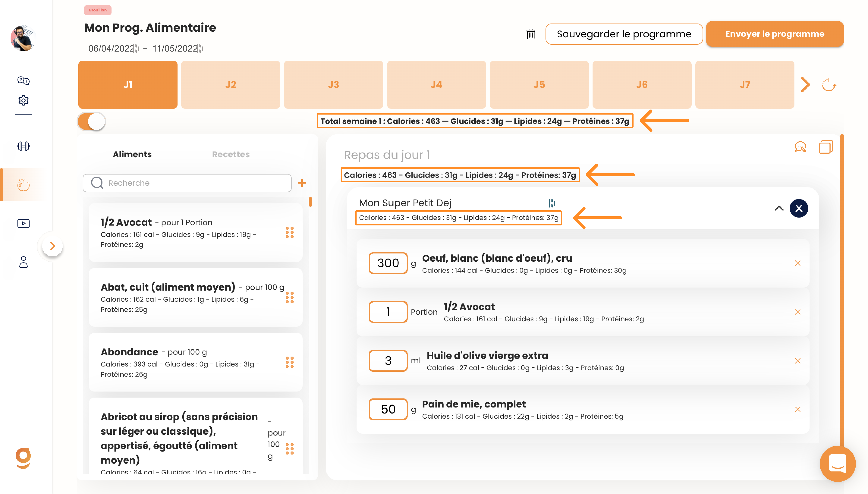The width and height of the screenshot is (868, 494).
Task: Edit the 3 ml quantity for Huile d'olive
Action: pos(388,361)
